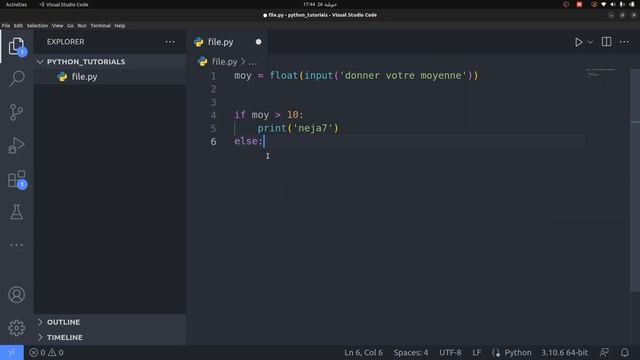Show additional views ellipsis in activity bar
Viewport: 640px width, 360px height.
(17, 245)
